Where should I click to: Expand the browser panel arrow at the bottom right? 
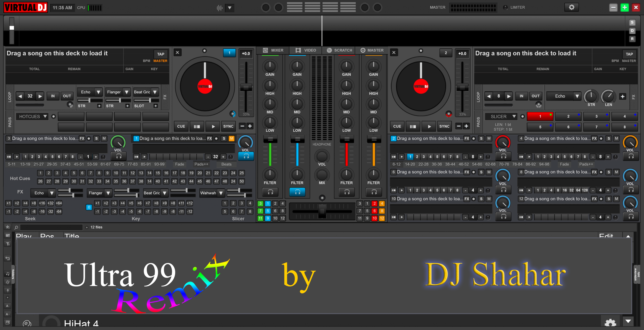click(x=628, y=321)
